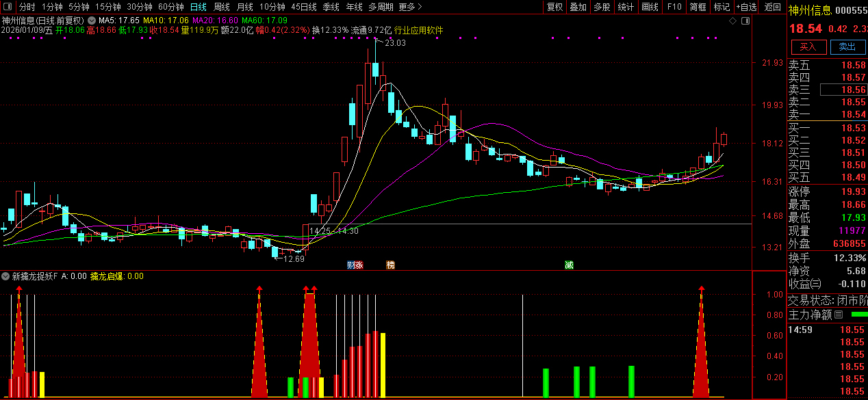Switch to the 周线 weekly chart tab
The width and height of the screenshot is (868, 400).
pyautogui.click(x=222, y=7)
